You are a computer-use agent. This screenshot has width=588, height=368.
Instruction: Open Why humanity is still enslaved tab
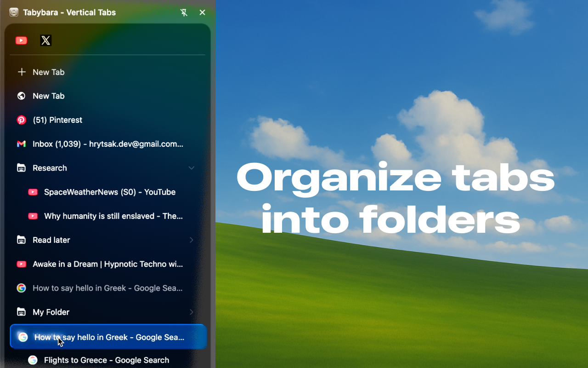click(x=107, y=216)
